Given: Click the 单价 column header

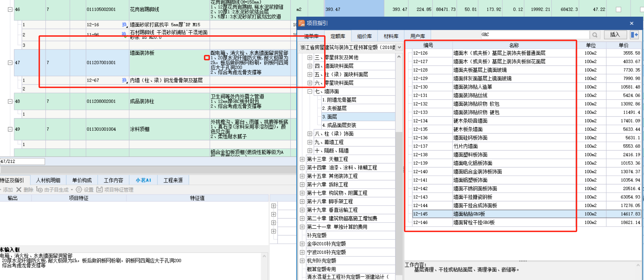Looking at the screenshot, I should point(624,45).
